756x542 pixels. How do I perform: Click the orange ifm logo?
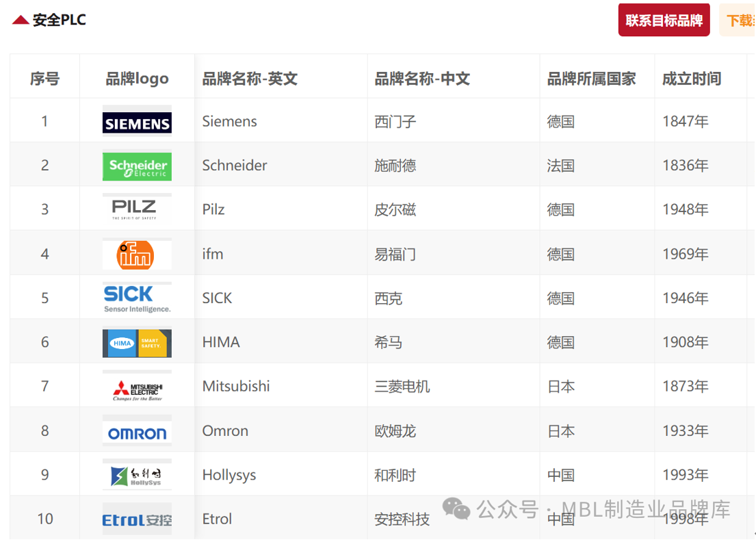point(137,254)
